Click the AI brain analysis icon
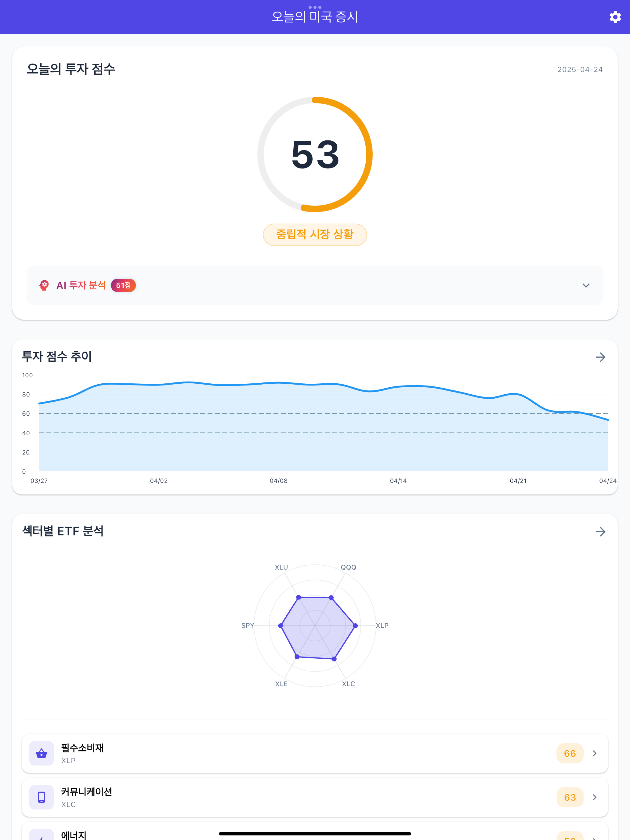The height and width of the screenshot is (840, 630). (44, 285)
